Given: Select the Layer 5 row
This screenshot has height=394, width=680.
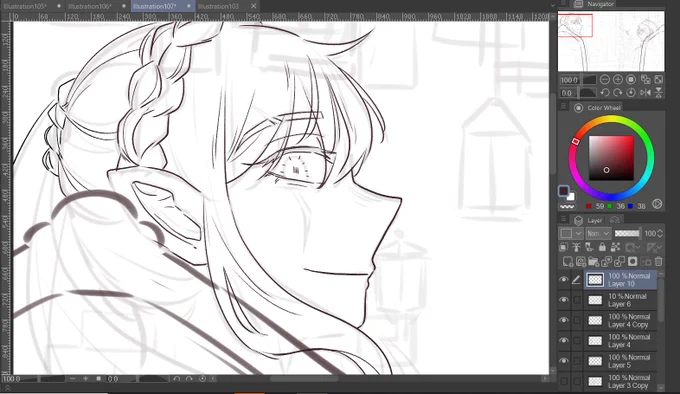Looking at the screenshot, I should (620, 361).
